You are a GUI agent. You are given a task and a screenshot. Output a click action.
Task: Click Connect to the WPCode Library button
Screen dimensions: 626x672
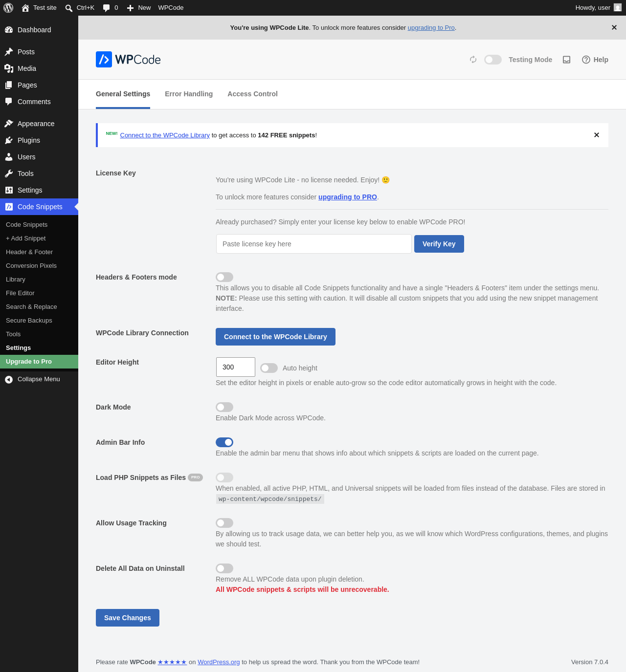click(275, 337)
